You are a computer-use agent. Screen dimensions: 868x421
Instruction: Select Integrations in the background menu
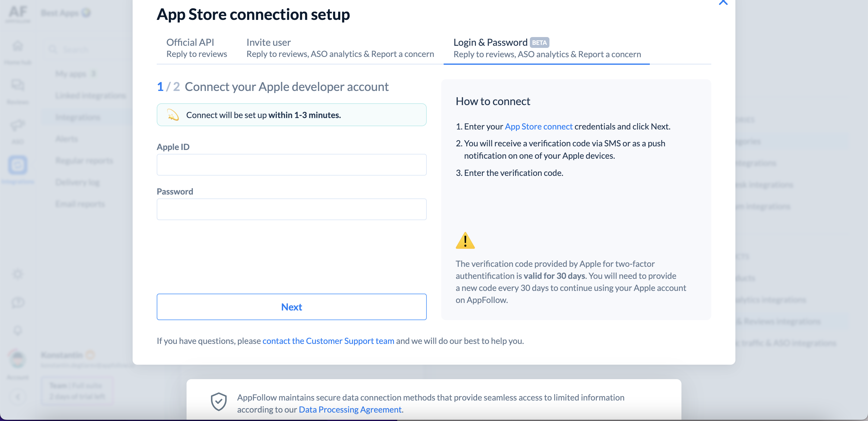(x=78, y=117)
